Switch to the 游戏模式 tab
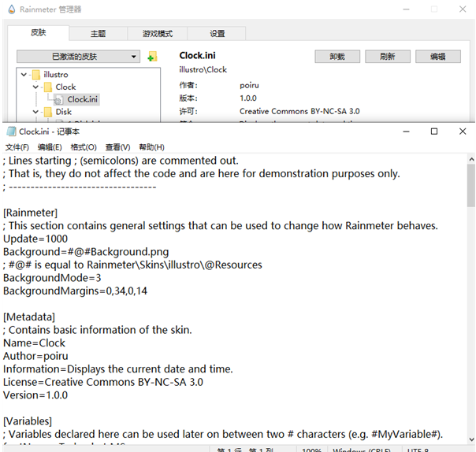 pos(158,34)
